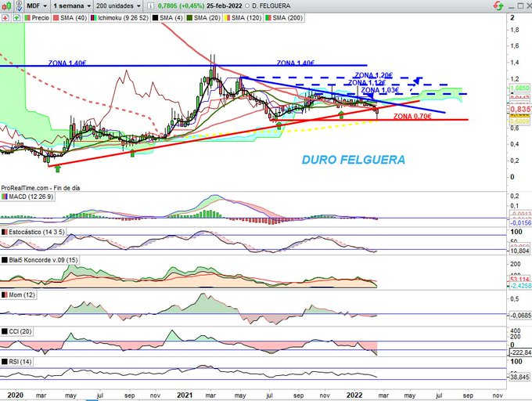Click the MACD value -0,0156

coord(520,222)
